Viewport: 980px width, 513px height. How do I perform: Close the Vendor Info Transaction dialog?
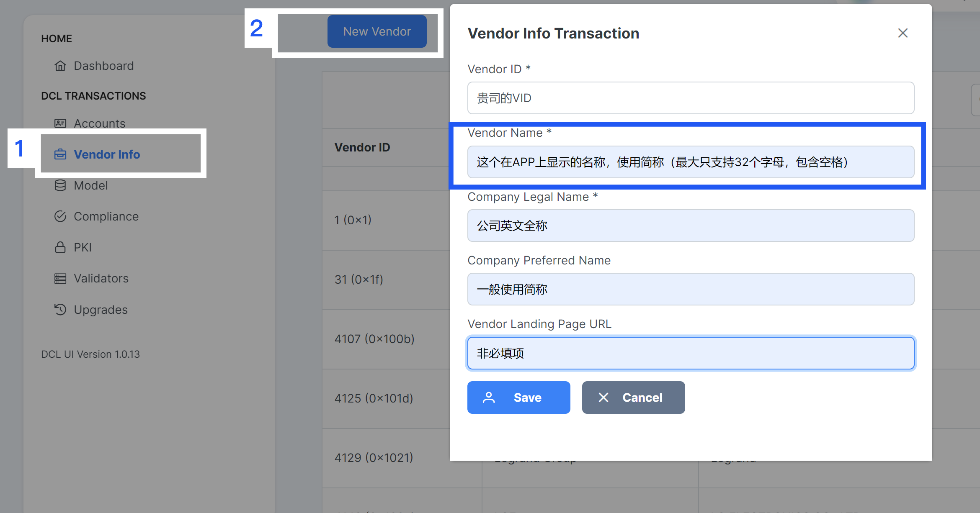pyautogui.click(x=903, y=33)
